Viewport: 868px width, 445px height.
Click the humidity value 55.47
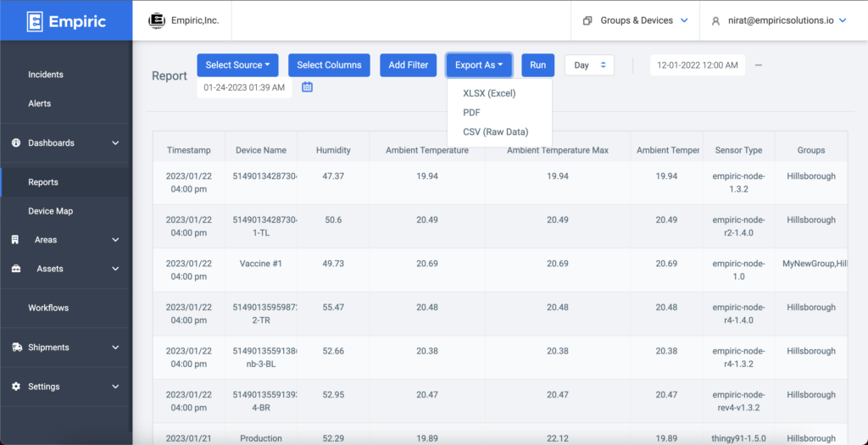pyautogui.click(x=333, y=307)
